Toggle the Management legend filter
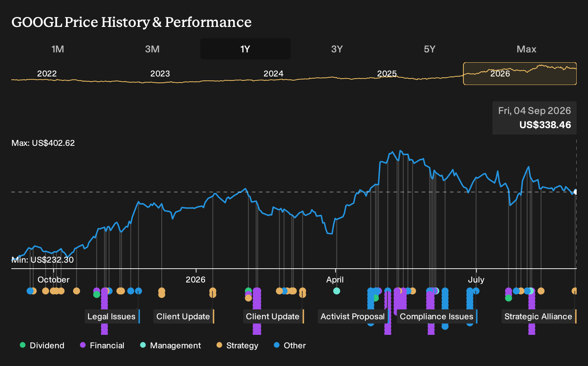This screenshot has height=366, width=588. point(171,345)
